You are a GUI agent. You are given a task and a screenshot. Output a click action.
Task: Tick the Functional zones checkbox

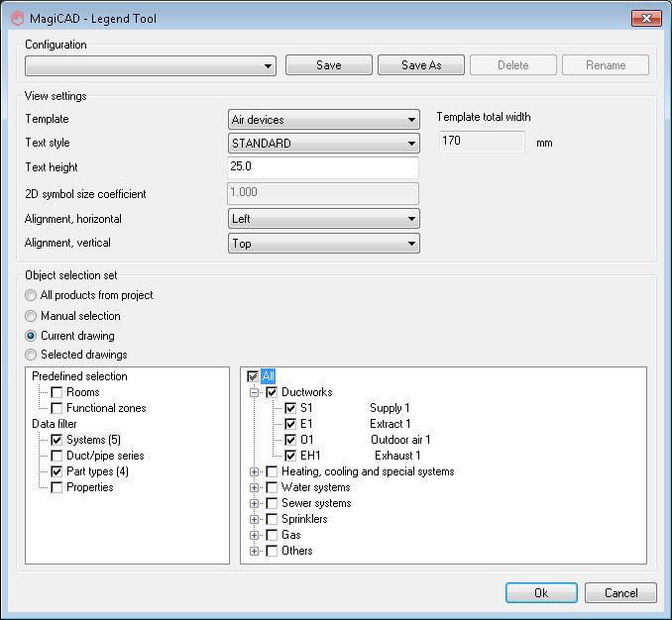point(56,408)
